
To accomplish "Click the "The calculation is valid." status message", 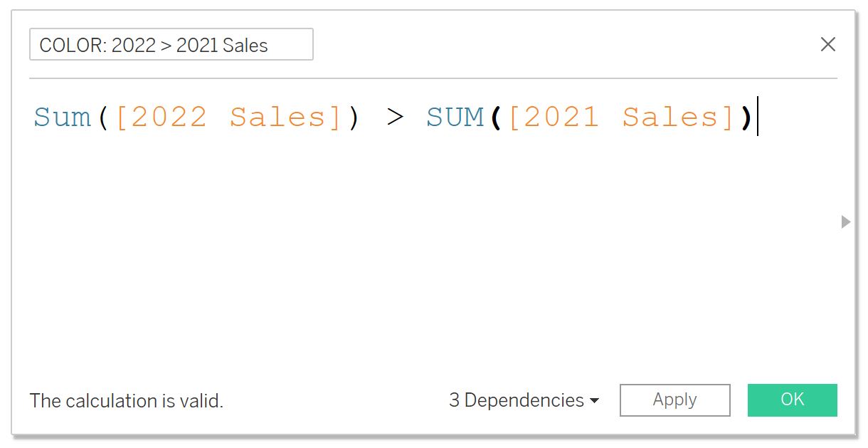I will [127, 401].
